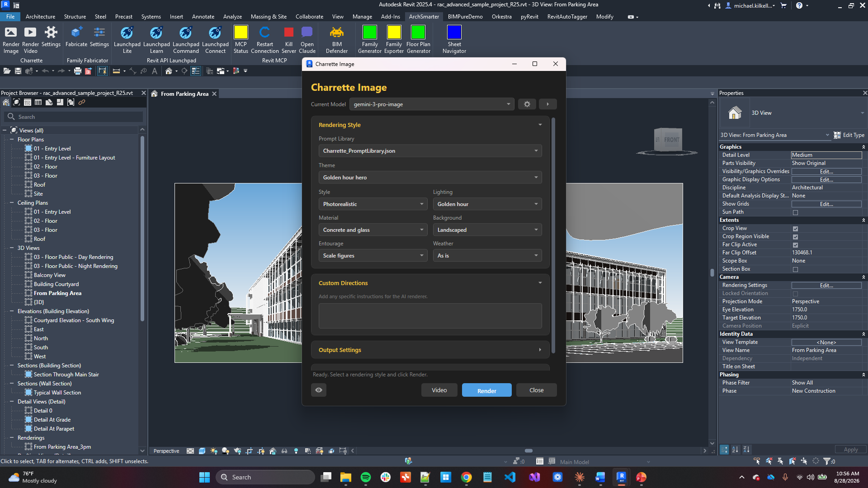Viewport: 868px width, 488px height.
Task: Open the Theme dropdown showing Golden hour hero
Action: point(430,178)
